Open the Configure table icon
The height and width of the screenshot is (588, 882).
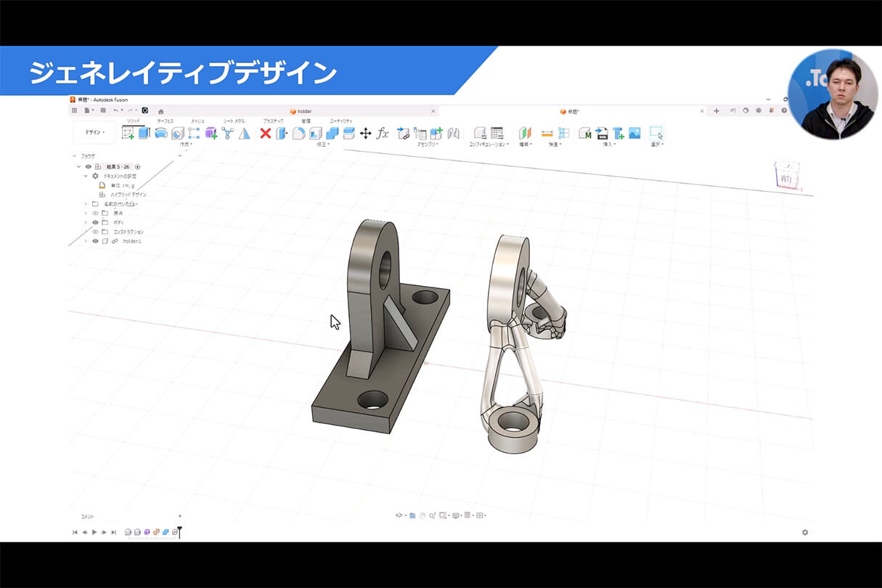[497, 133]
